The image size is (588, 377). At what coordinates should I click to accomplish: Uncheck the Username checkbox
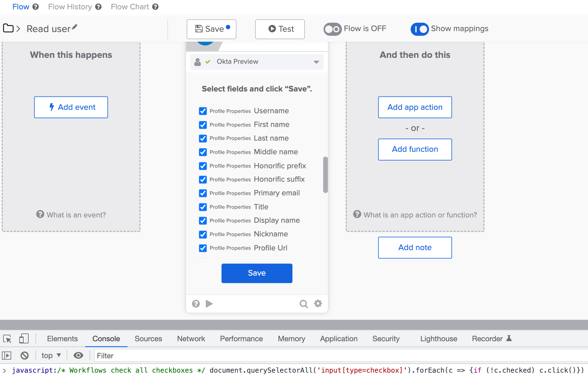(x=203, y=111)
